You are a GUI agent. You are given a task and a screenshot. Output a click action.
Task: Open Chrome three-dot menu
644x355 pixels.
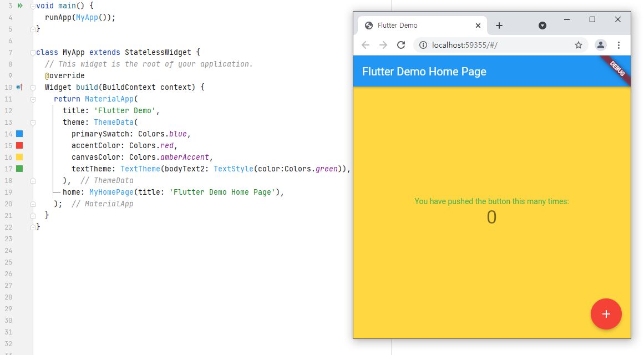click(x=618, y=45)
